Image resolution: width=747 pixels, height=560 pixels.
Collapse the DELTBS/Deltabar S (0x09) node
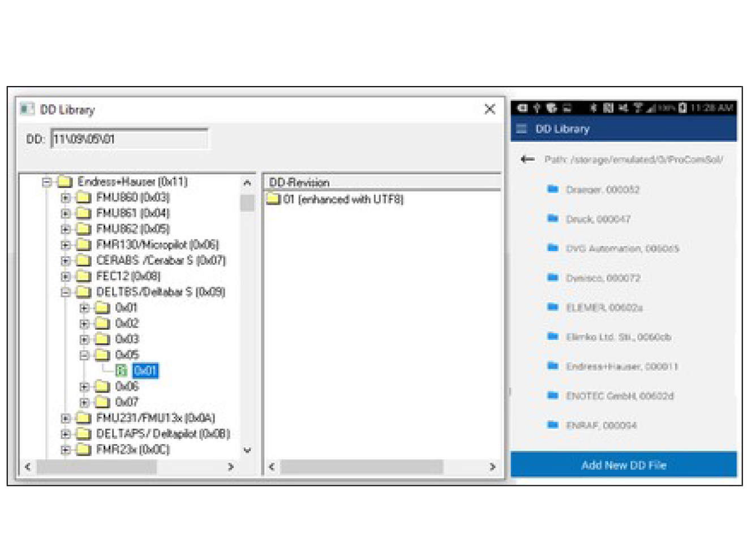pos(66,292)
